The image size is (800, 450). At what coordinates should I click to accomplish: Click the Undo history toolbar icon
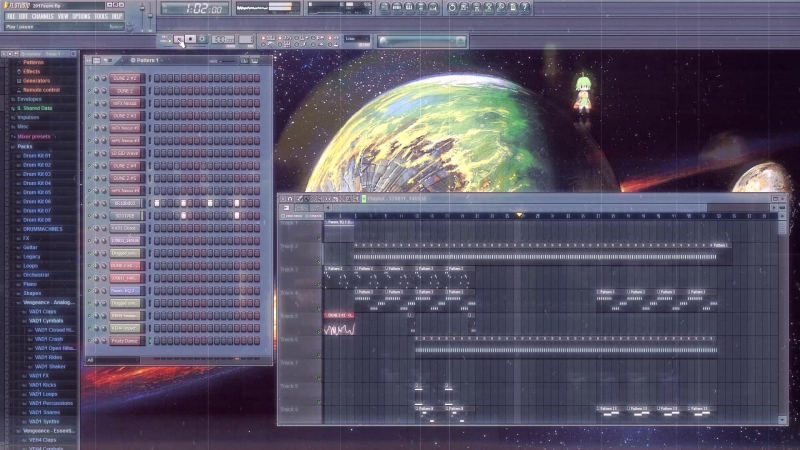[452, 8]
